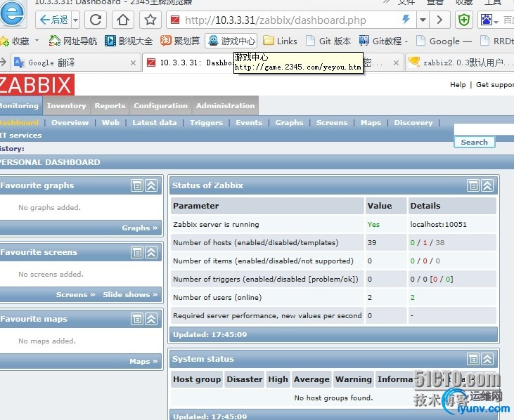Collapse the Status of Zabbix widget
Image resolution: width=514 pixels, height=420 pixels.
(487, 185)
